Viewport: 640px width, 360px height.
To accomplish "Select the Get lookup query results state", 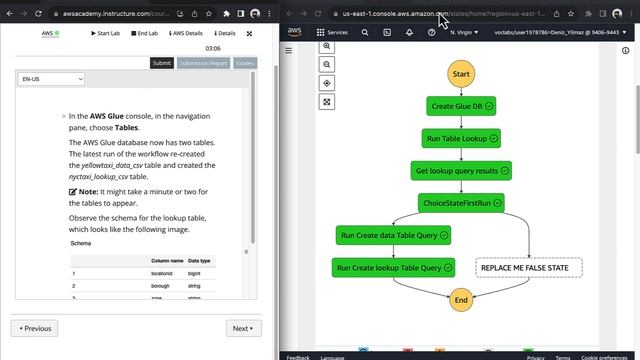I will pyautogui.click(x=461, y=171).
